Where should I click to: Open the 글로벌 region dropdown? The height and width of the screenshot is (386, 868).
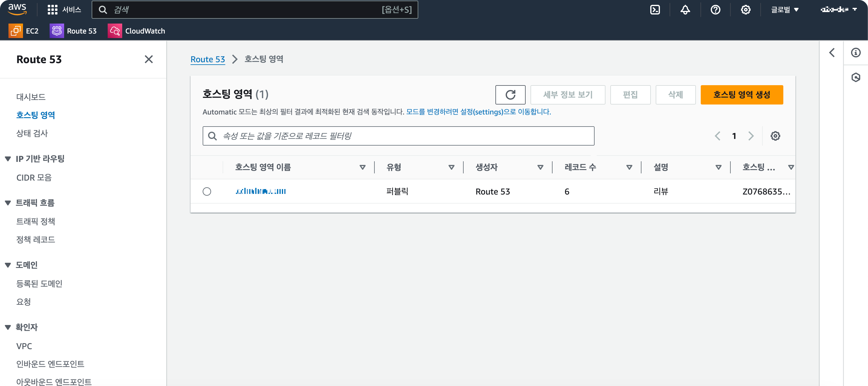tap(785, 9)
